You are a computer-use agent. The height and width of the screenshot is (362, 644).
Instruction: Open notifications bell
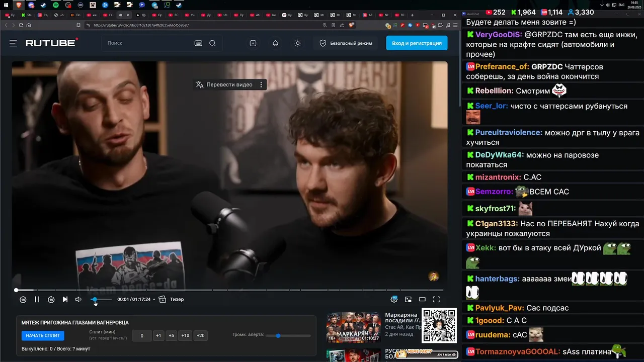(x=275, y=43)
